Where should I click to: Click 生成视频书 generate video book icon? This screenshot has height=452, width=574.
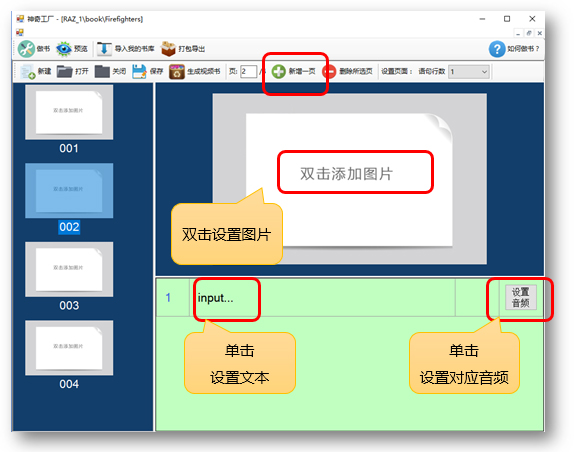176,71
